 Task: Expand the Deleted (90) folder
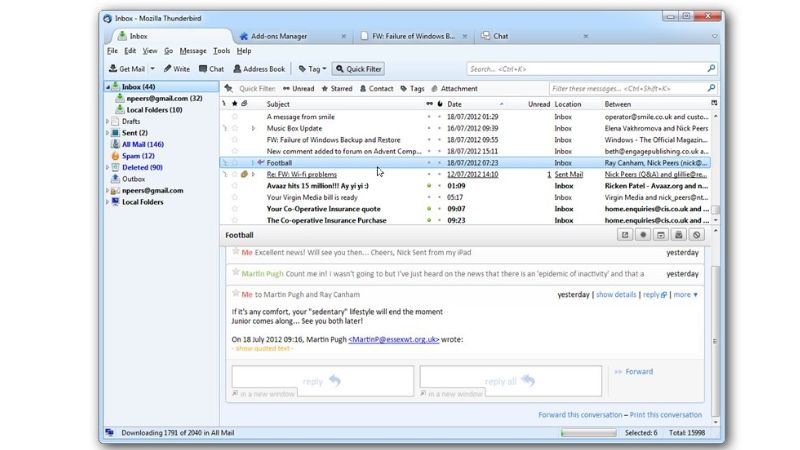pyautogui.click(x=108, y=167)
